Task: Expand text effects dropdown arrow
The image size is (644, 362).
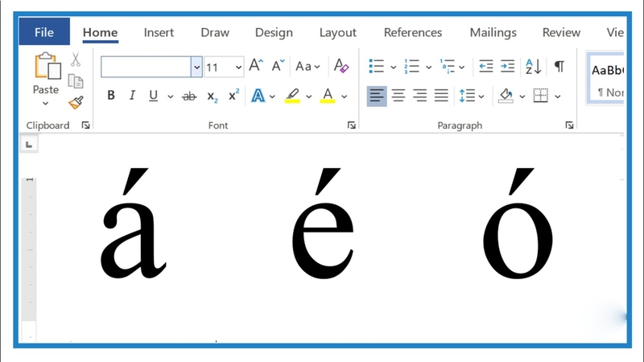Action: pyautogui.click(x=272, y=97)
